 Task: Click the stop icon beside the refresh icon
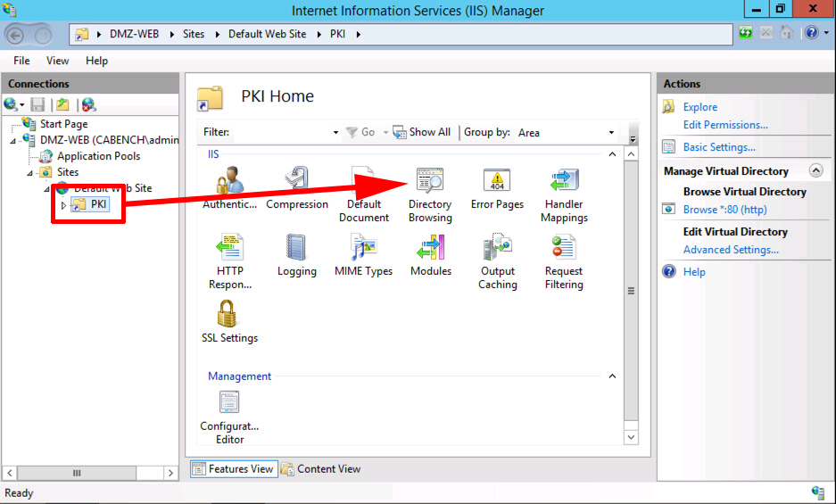766,33
